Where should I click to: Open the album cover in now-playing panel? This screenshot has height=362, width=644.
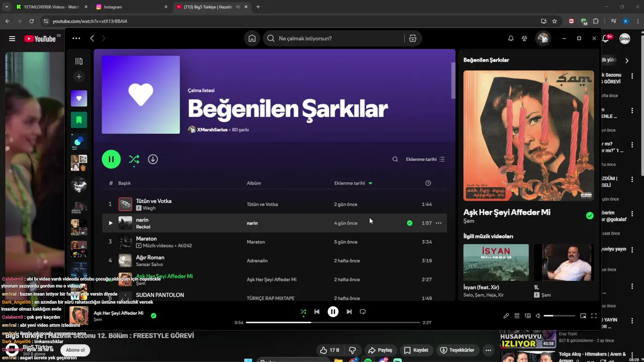[528, 136]
